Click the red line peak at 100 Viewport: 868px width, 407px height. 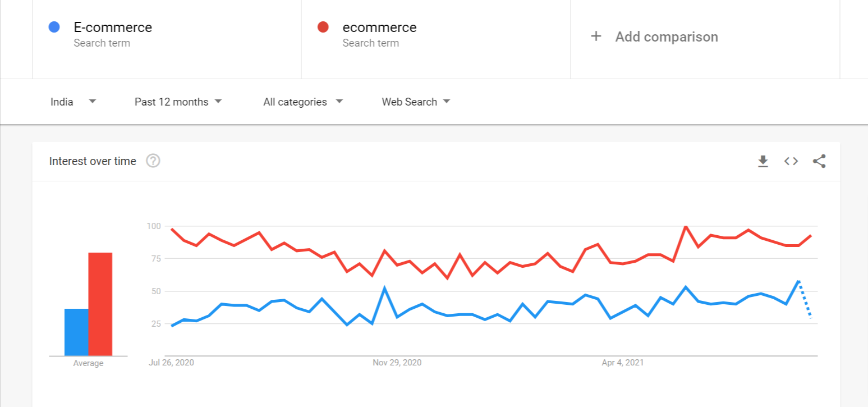click(x=685, y=227)
